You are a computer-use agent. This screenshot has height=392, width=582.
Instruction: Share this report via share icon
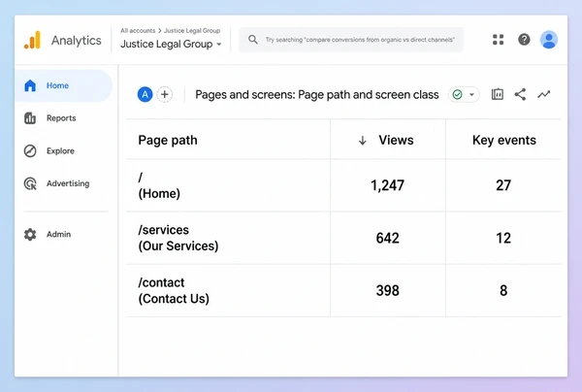520,95
